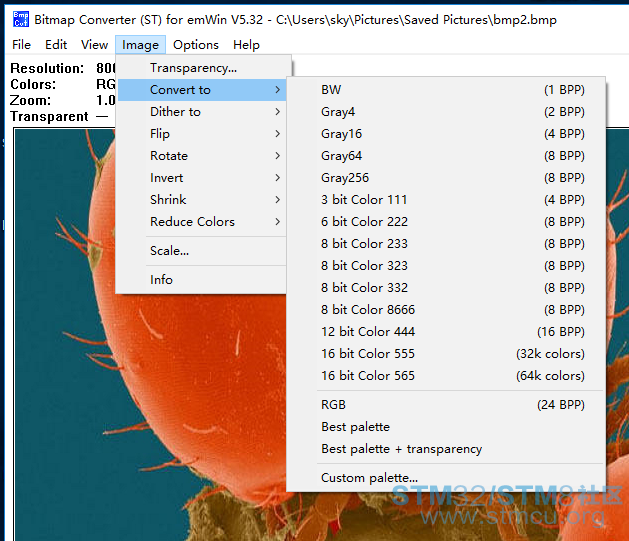The height and width of the screenshot is (541, 629).
Task: Expand the Reduce Colors submenu arrow
Action: point(278,222)
